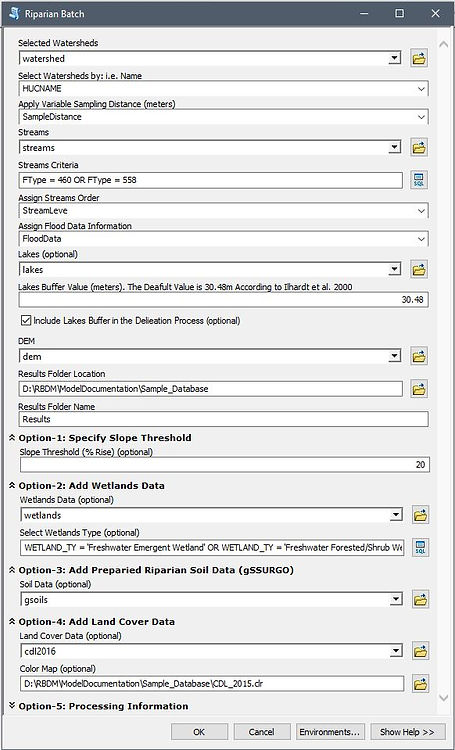Click the OK button

pyautogui.click(x=200, y=732)
